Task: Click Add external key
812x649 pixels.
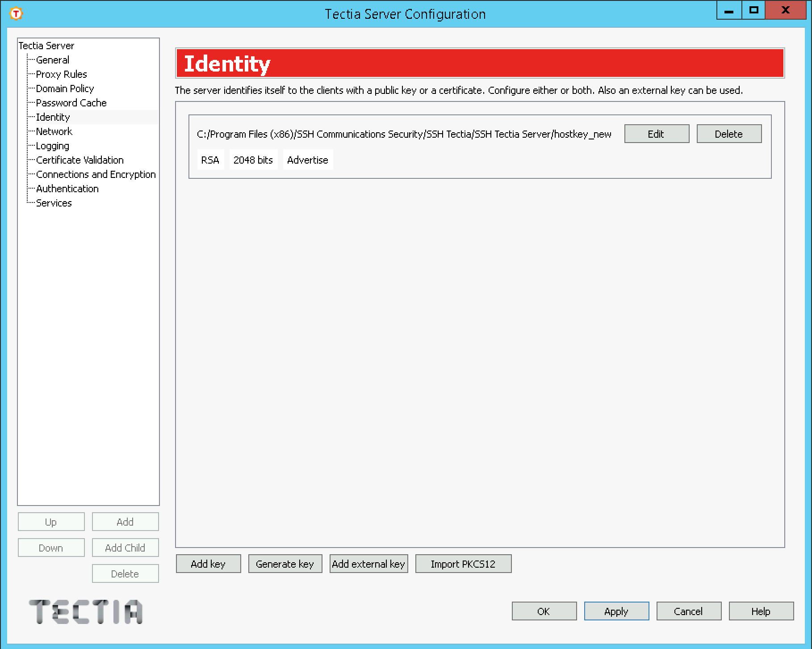Action: pos(368,564)
